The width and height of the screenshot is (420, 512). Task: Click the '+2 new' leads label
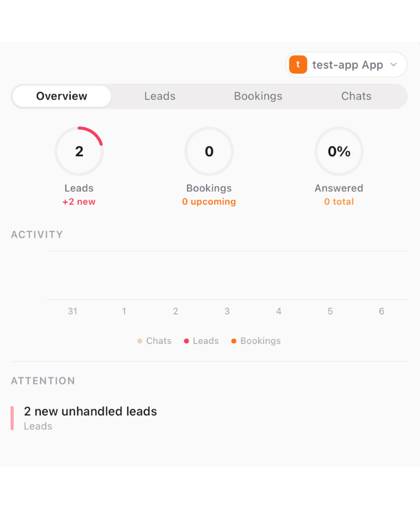point(79,202)
